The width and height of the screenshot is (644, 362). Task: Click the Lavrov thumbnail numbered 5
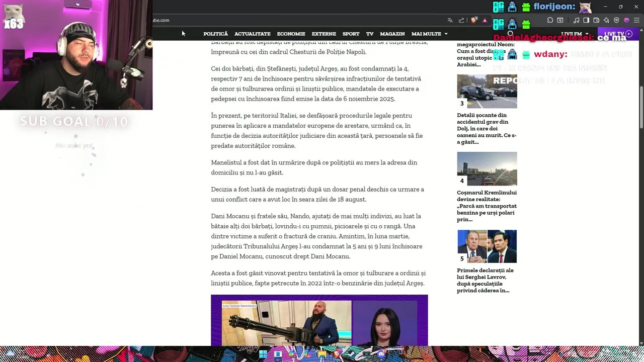click(487, 246)
